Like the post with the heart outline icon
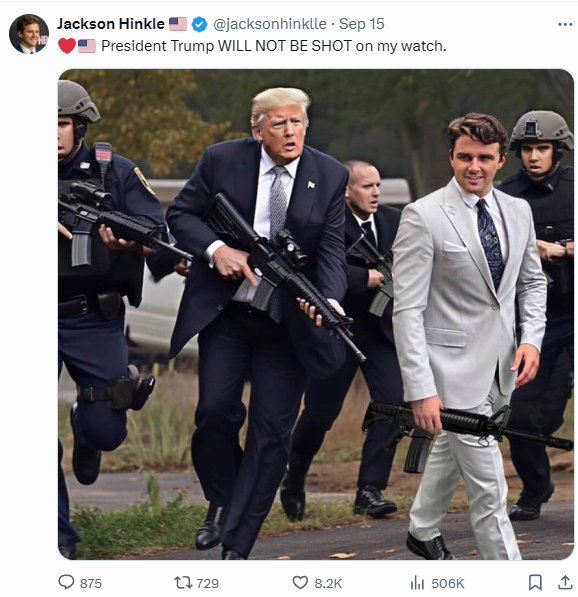 pos(300,583)
